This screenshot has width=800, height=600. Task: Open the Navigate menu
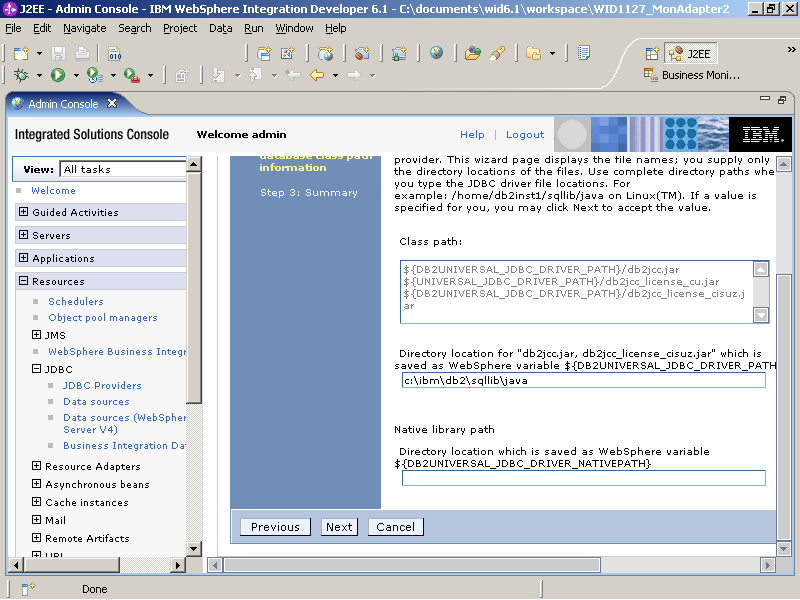pyautogui.click(x=85, y=28)
